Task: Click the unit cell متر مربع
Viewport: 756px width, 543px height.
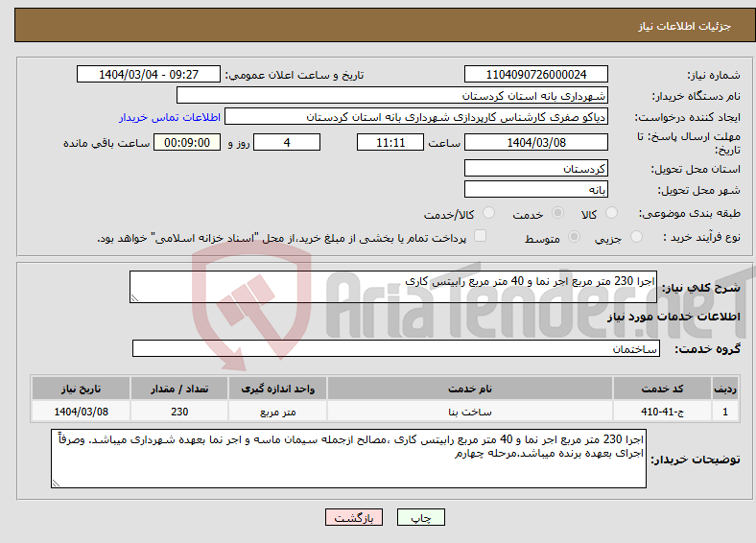Action: (x=277, y=412)
